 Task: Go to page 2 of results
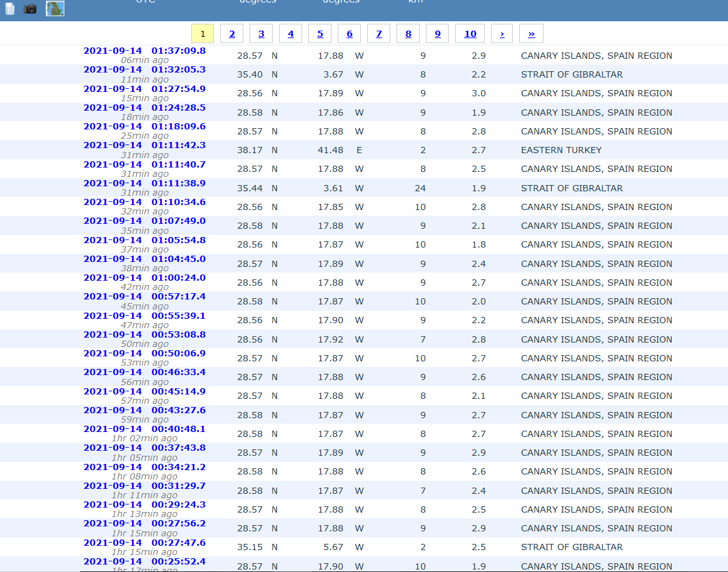coord(231,34)
